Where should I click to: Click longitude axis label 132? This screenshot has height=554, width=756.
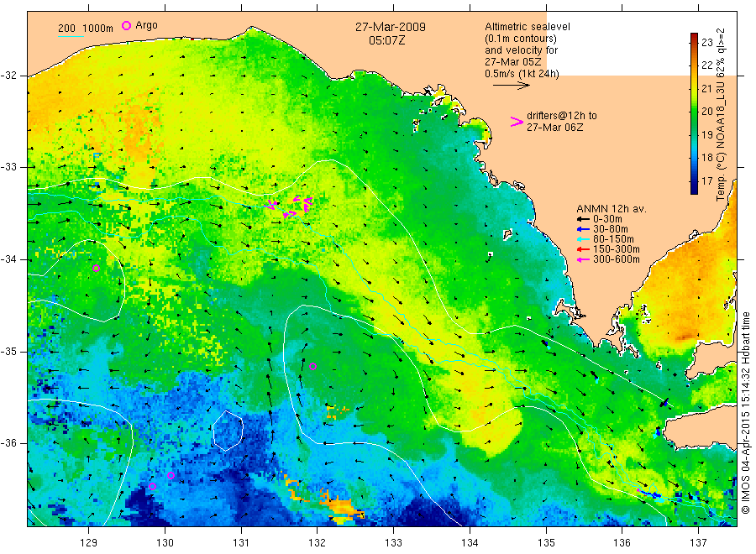[x=318, y=543]
